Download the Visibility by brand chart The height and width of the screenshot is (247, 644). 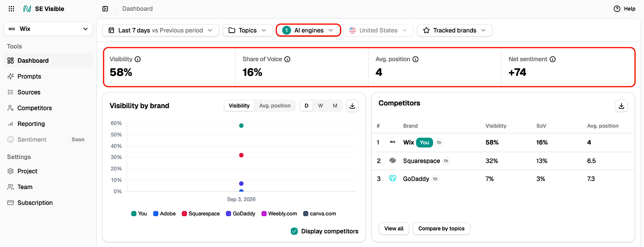tap(352, 106)
